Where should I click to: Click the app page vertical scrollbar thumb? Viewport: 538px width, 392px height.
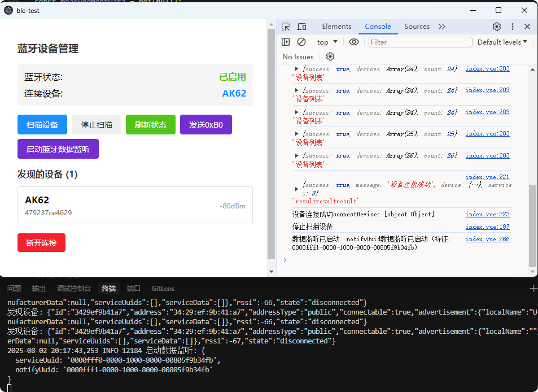(x=271, y=144)
